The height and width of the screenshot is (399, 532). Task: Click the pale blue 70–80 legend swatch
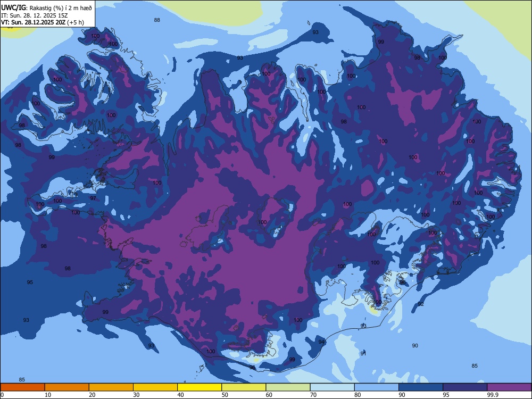(332, 387)
